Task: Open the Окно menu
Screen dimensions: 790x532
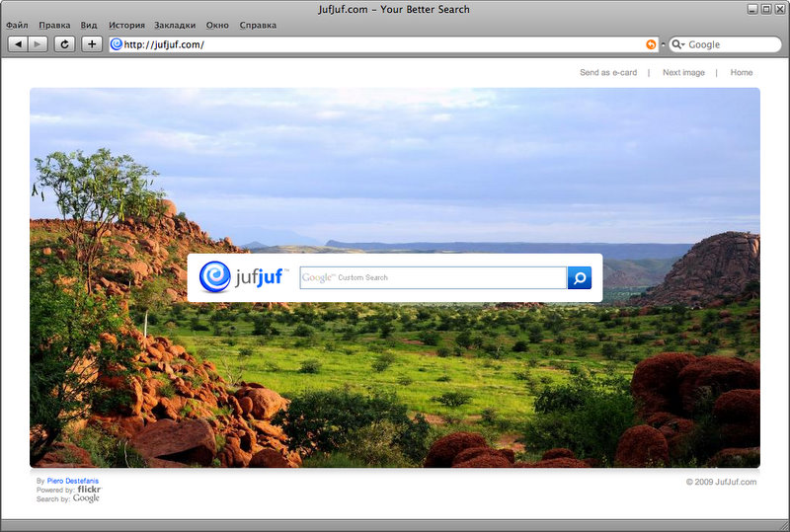Action: (x=217, y=25)
